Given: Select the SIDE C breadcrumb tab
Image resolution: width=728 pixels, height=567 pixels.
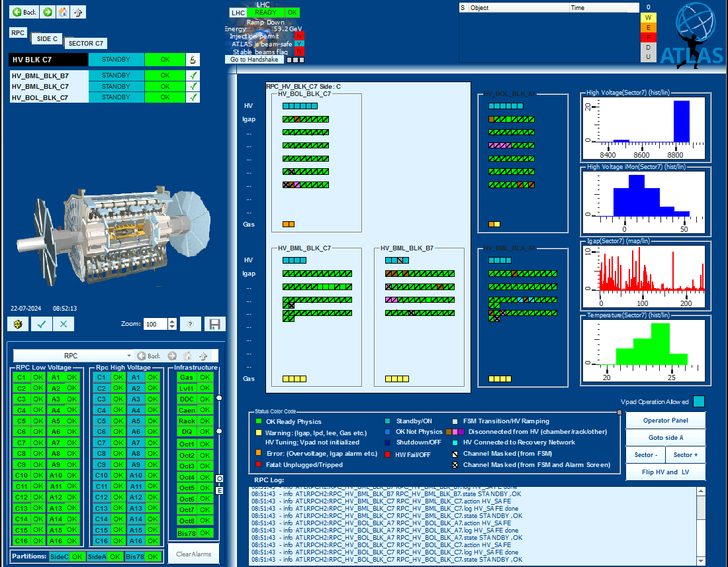Looking at the screenshot, I should tap(47, 38).
